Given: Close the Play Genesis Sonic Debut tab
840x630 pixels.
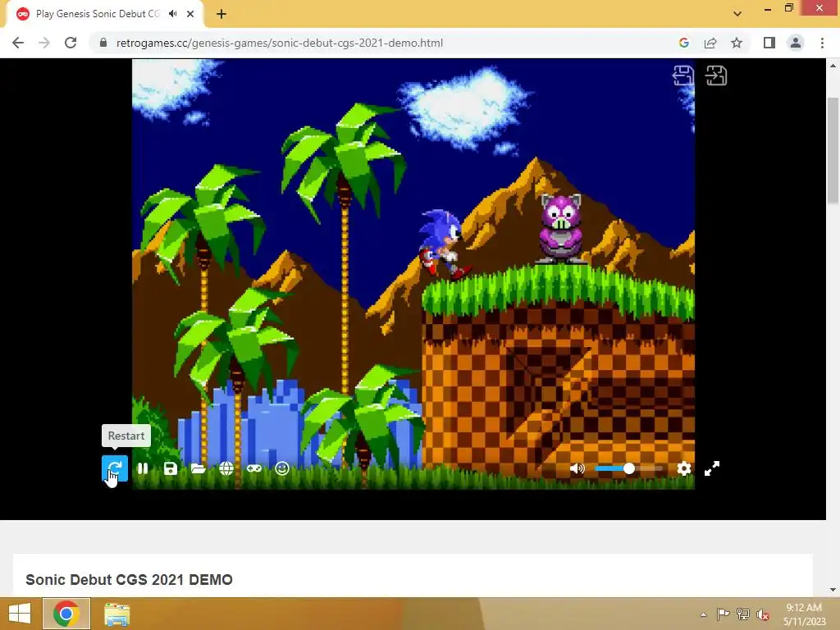Looking at the screenshot, I should pos(190,14).
